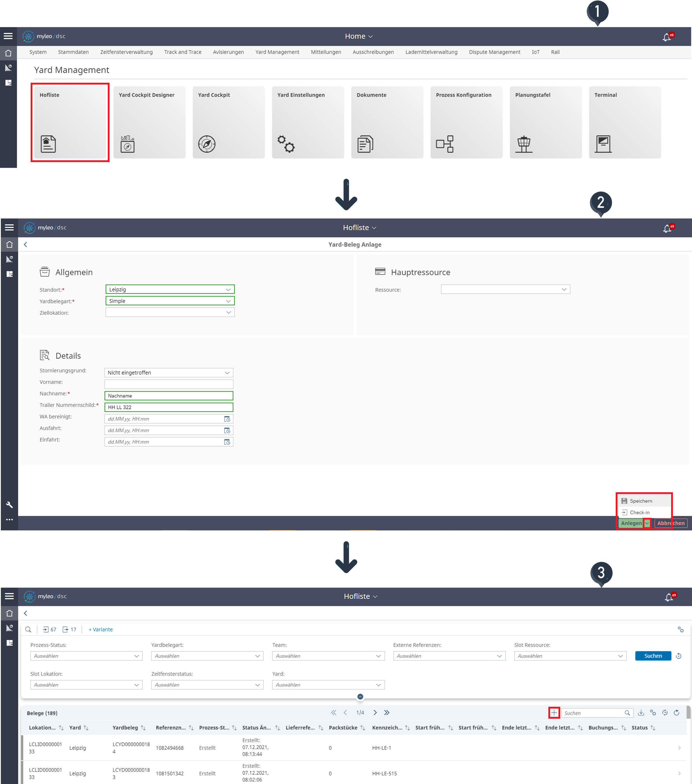The height and width of the screenshot is (784, 692).
Task: Click the refresh icon in the Belege toolbar
Action: coord(677,713)
